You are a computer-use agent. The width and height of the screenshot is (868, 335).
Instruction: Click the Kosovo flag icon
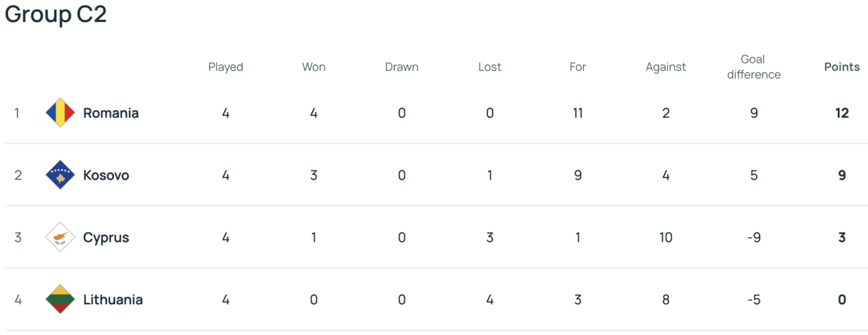60,175
